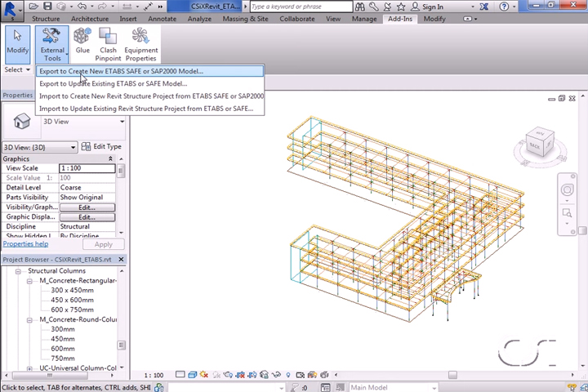Select the 450 x 600mm column type
This screenshot has height=392, width=588.
click(x=73, y=300)
